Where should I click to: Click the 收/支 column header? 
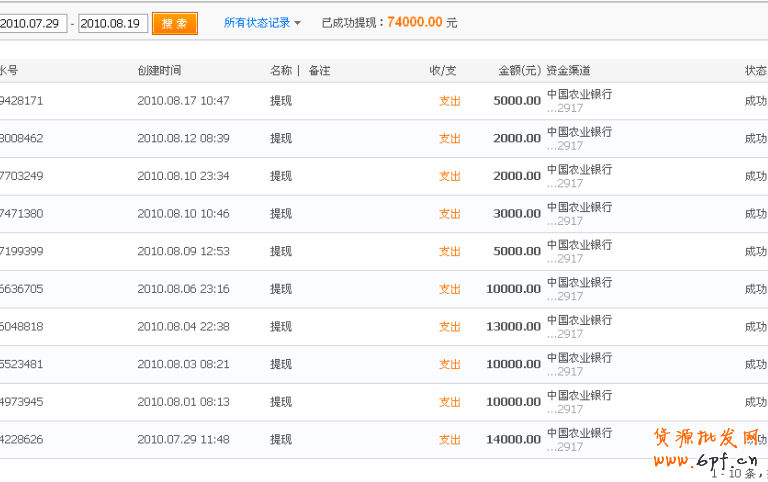tap(443, 71)
